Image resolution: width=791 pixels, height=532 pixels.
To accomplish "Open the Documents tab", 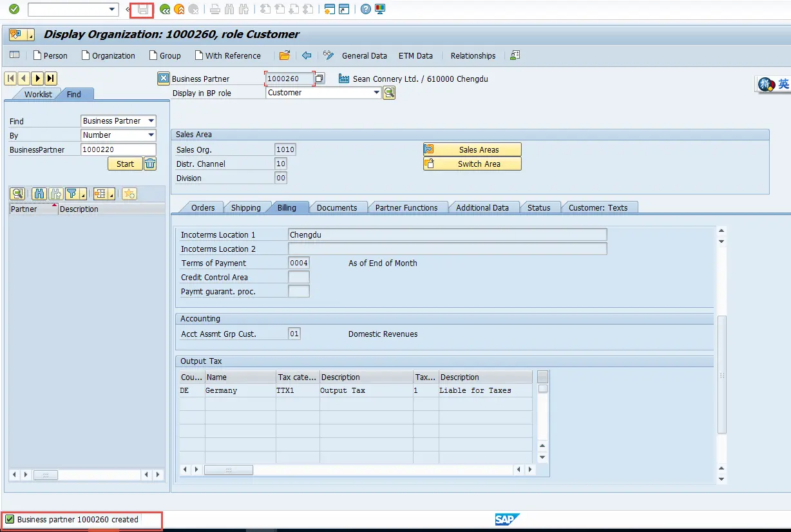I will click(337, 207).
